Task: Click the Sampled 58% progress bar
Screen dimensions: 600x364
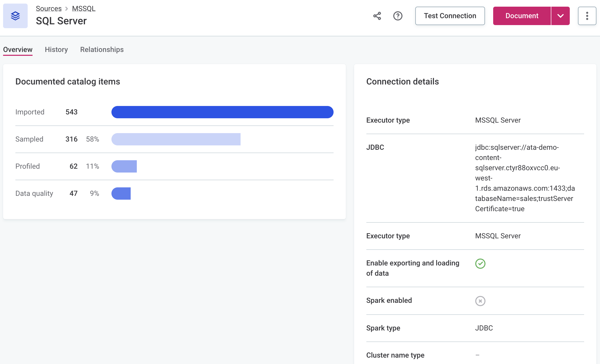Action: click(x=176, y=139)
